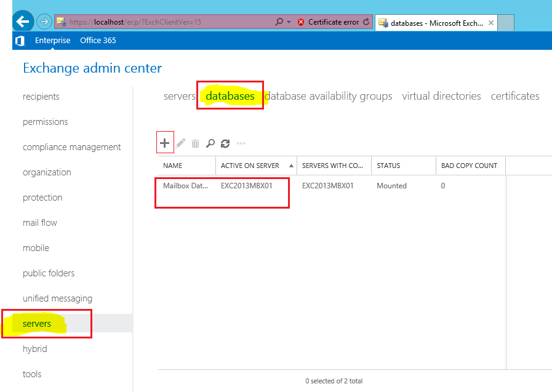This screenshot has height=392, width=552.
Task: Open virtual directories tab
Action: click(441, 96)
